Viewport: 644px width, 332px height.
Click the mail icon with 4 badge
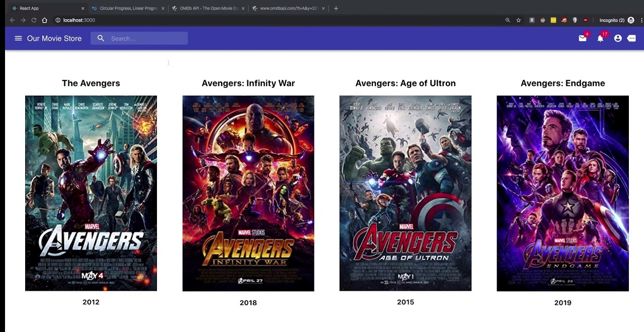click(583, 38)
